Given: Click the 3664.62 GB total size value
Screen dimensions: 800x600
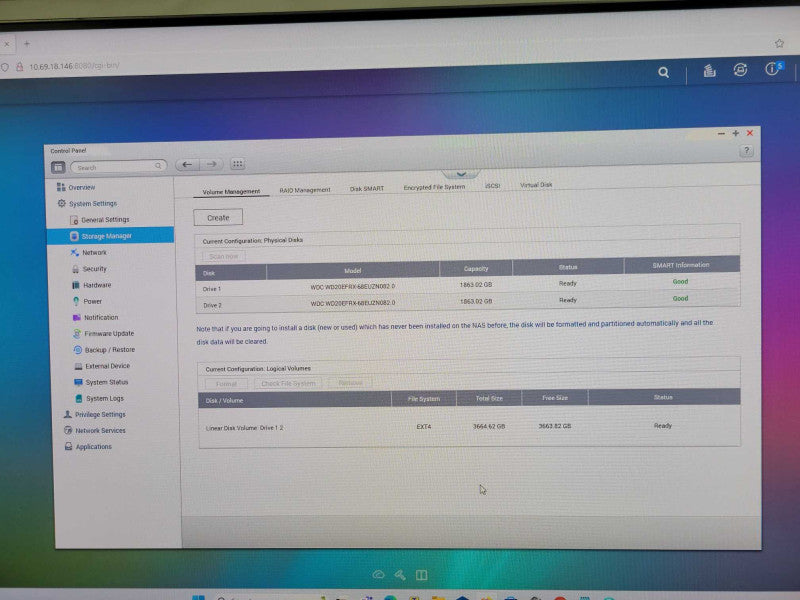Looking at the screenshot, I should click(x=489, y=426).
